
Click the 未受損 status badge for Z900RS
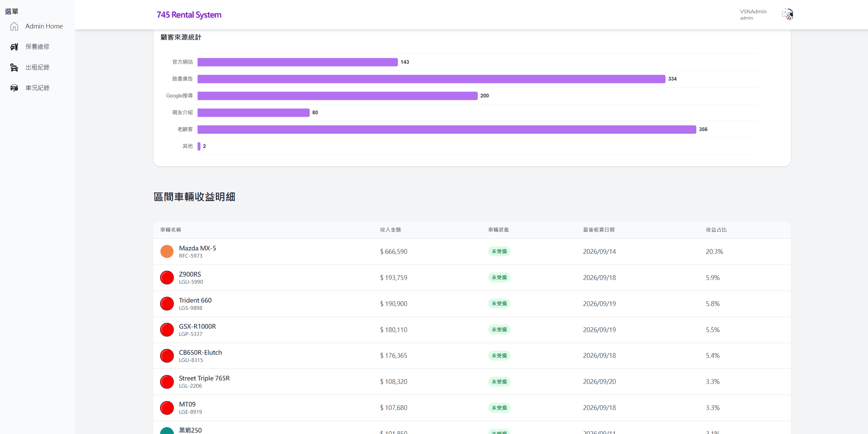point(499,278)
